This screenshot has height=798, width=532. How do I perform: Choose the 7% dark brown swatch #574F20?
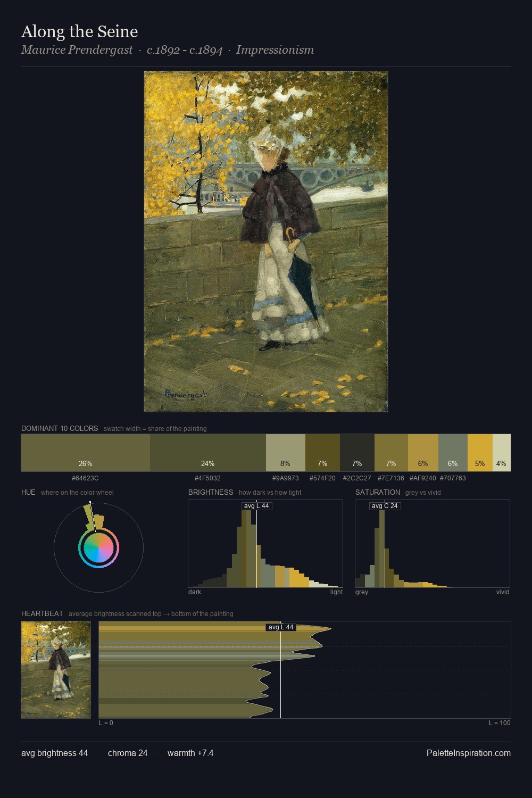click(322, 453)
